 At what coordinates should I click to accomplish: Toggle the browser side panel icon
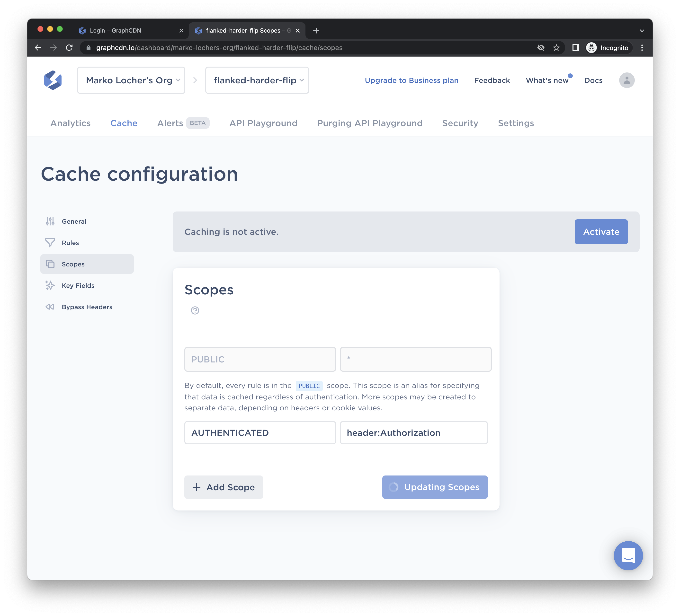pos(575,48)
